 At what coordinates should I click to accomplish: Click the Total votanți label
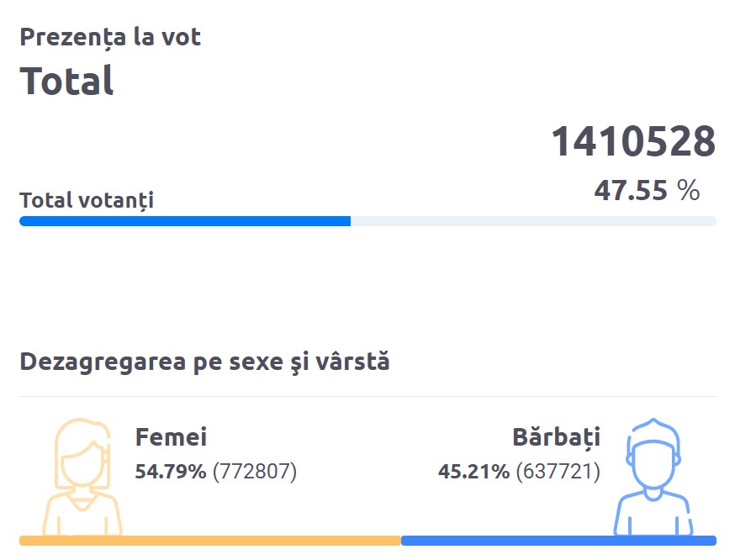point(87,200)
